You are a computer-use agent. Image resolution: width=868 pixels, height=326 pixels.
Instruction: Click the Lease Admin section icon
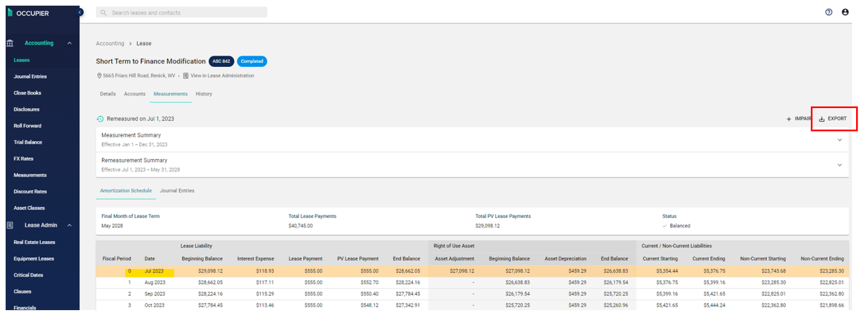coord(10,225)
